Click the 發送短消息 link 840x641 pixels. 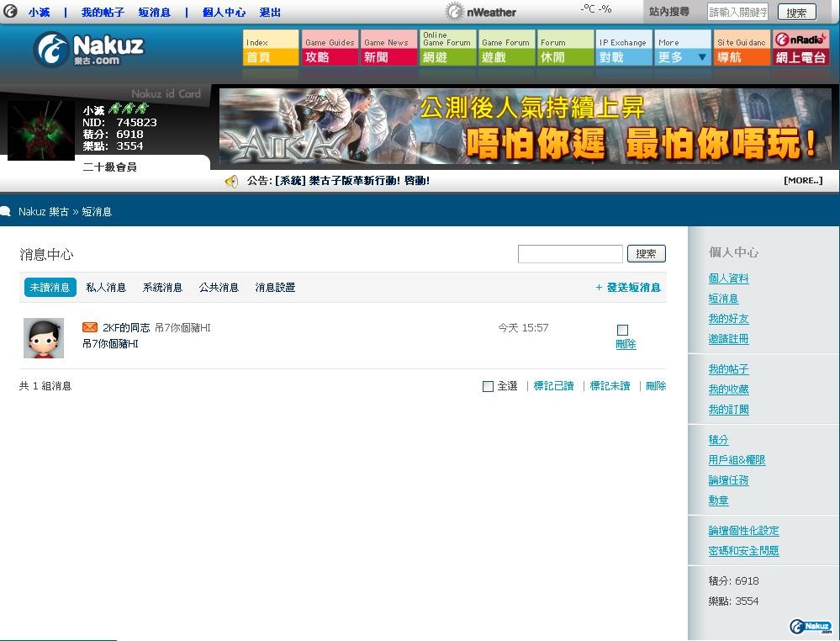click(628, 288)
